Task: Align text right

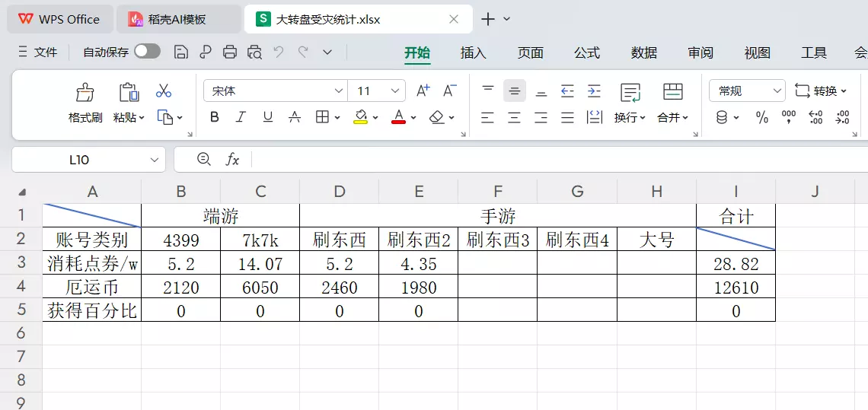Action: (541, 117)
